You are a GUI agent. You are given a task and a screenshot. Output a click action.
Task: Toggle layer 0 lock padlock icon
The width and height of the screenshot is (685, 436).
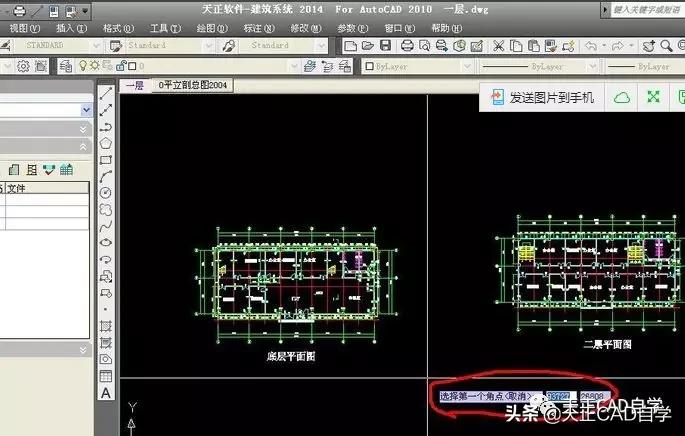coord(121,66)
